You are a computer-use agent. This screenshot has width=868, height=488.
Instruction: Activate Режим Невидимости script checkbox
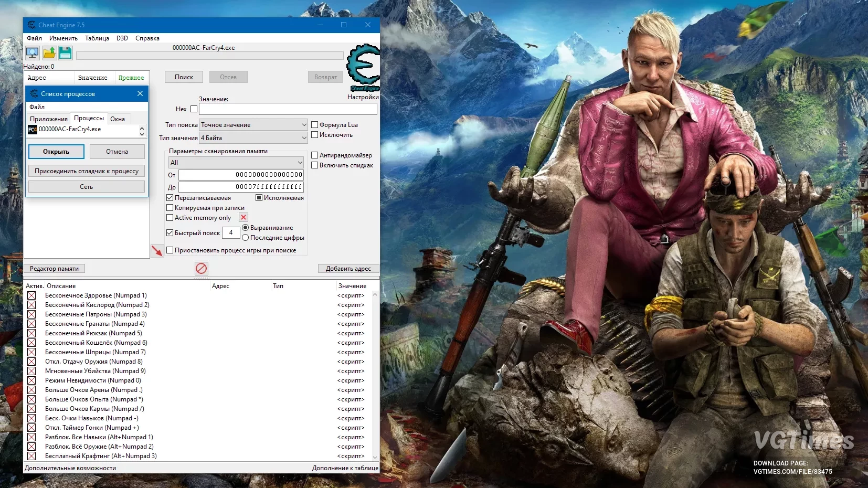point(31,380)
